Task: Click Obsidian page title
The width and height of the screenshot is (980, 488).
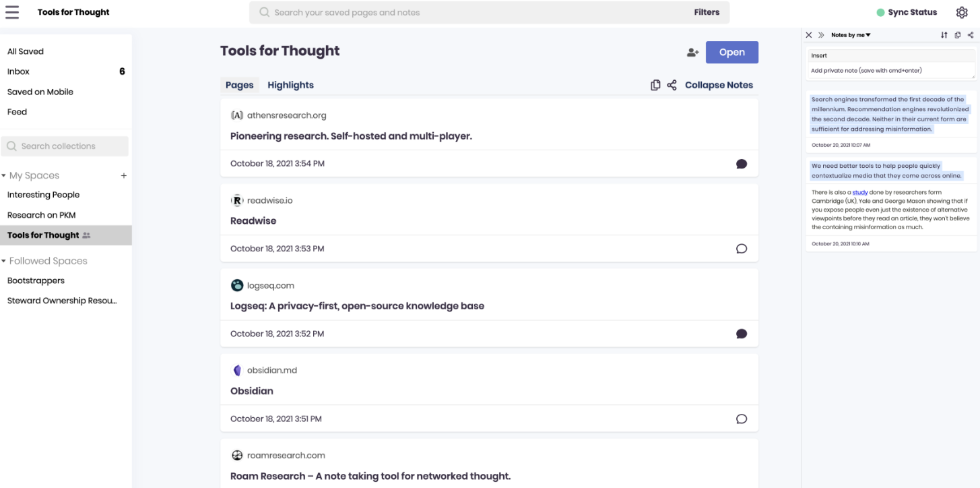Action: (x=252, y=391)
